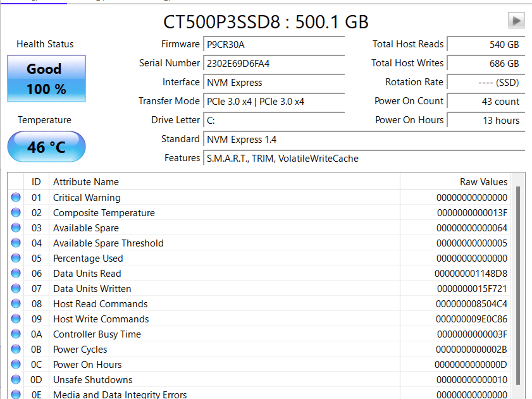Select the Power Cycles attribute name

coord(80,349)
